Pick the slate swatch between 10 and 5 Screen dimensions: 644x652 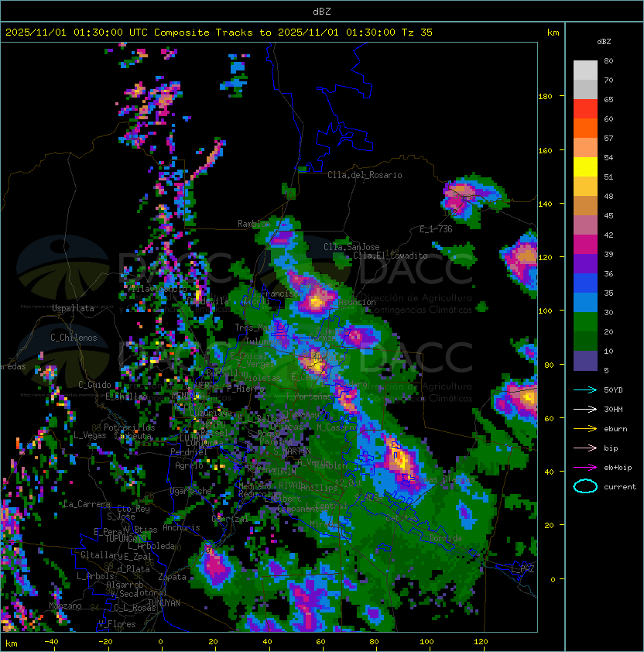point(585,361)
